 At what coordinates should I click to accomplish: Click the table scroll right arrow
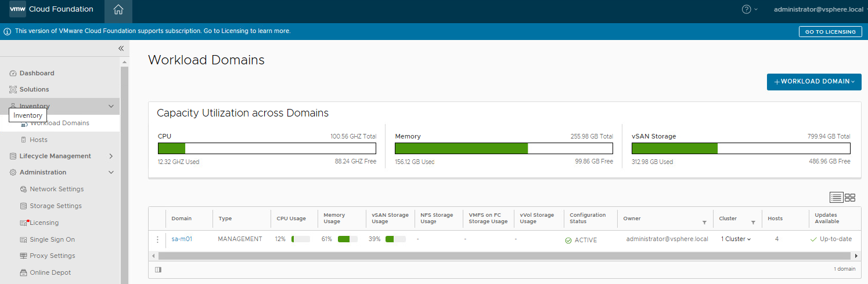coord(856,256)
